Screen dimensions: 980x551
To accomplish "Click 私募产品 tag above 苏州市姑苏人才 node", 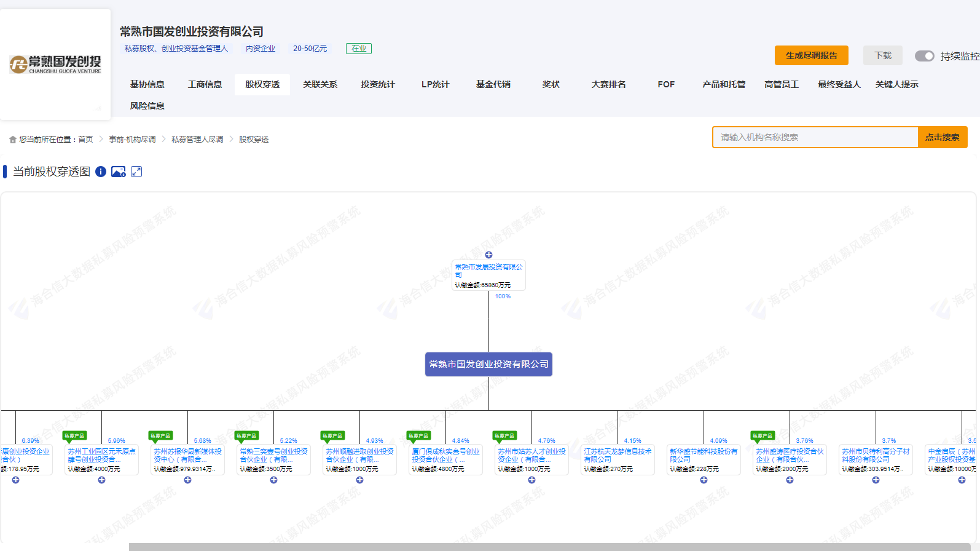I will pyautogui.click(x=505, y=435).
